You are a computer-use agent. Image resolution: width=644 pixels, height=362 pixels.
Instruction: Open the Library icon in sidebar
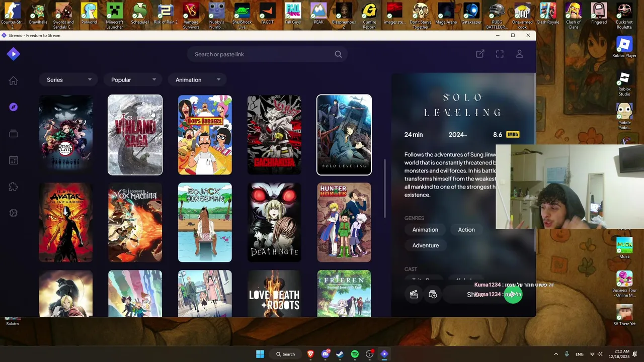click(14, 134)
